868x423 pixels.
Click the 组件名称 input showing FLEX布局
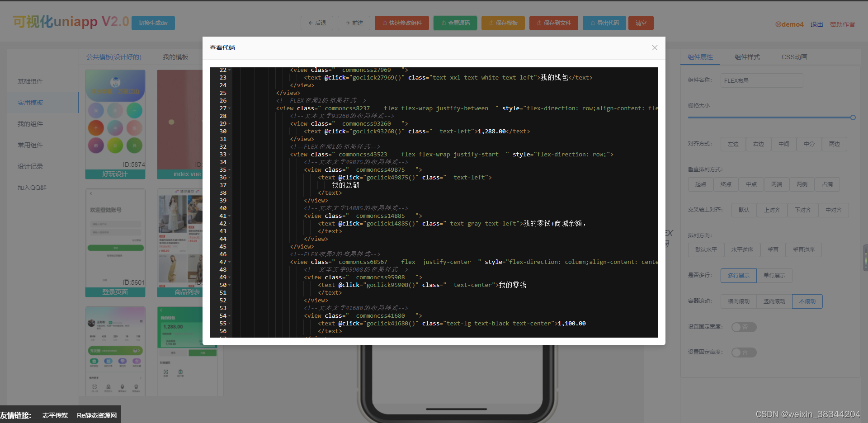[761, 80]
